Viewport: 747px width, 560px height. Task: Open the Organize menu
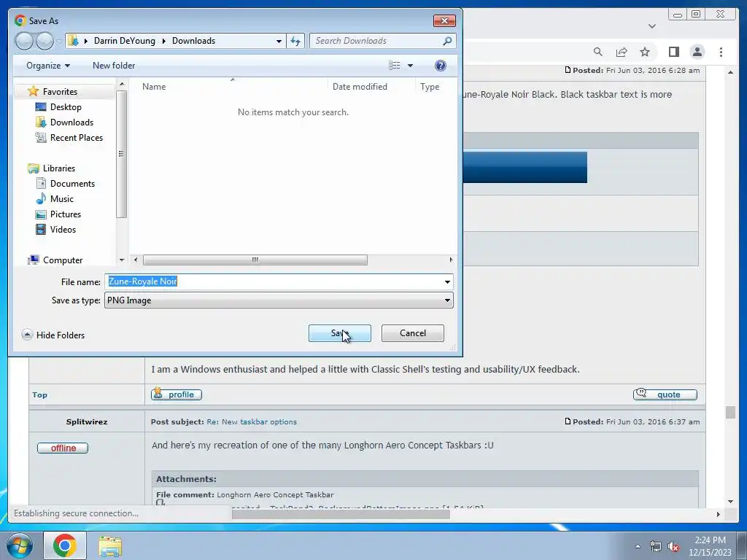pos(48,66)
